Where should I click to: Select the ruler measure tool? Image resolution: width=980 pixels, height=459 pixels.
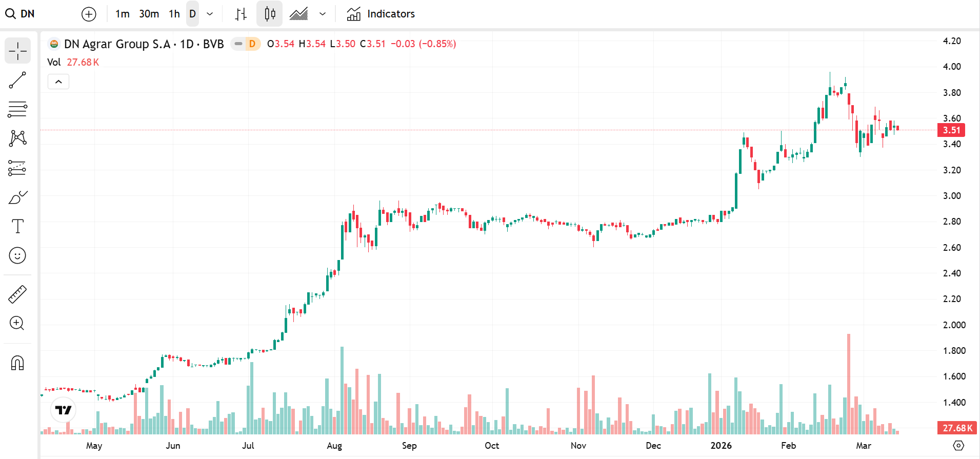(x=17, y=294)
